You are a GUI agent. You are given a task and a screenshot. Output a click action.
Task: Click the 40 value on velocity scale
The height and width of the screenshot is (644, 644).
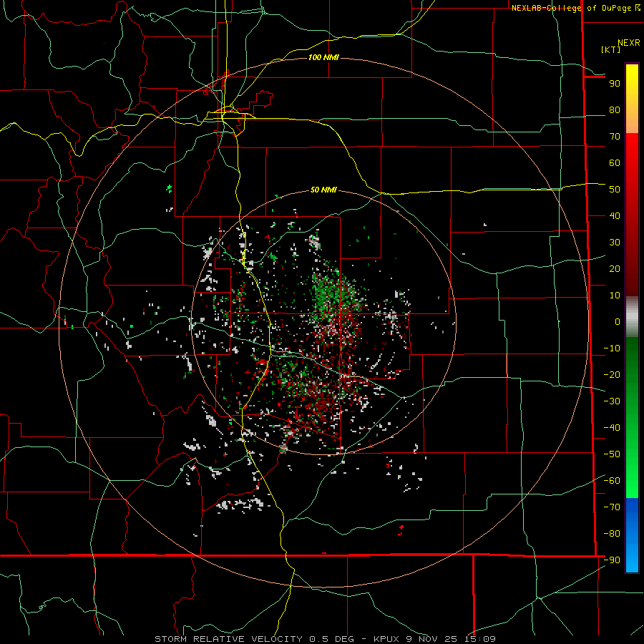(615, 216)
